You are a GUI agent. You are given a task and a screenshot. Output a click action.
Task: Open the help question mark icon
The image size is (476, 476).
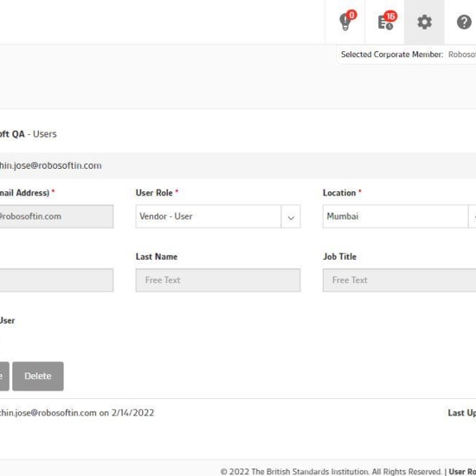(x=464, y=22)
